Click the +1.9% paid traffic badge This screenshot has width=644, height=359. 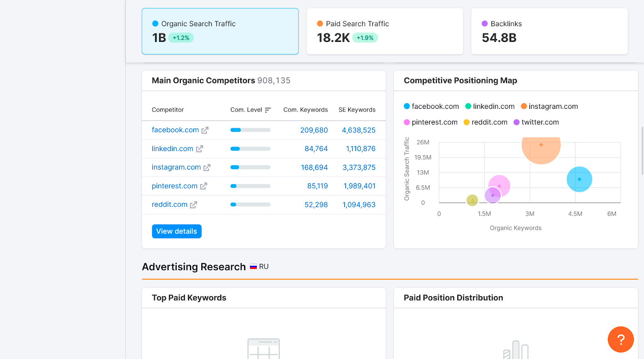365,38
